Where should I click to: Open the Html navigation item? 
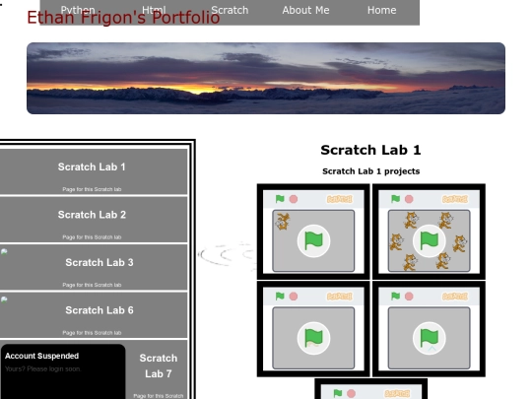point(154,10)
